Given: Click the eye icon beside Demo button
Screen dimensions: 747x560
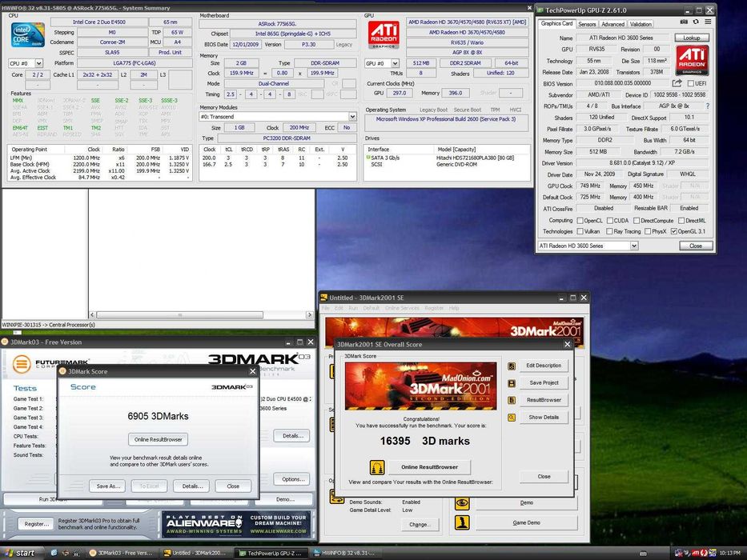Looking at the screenshot, I should (462, 503).
